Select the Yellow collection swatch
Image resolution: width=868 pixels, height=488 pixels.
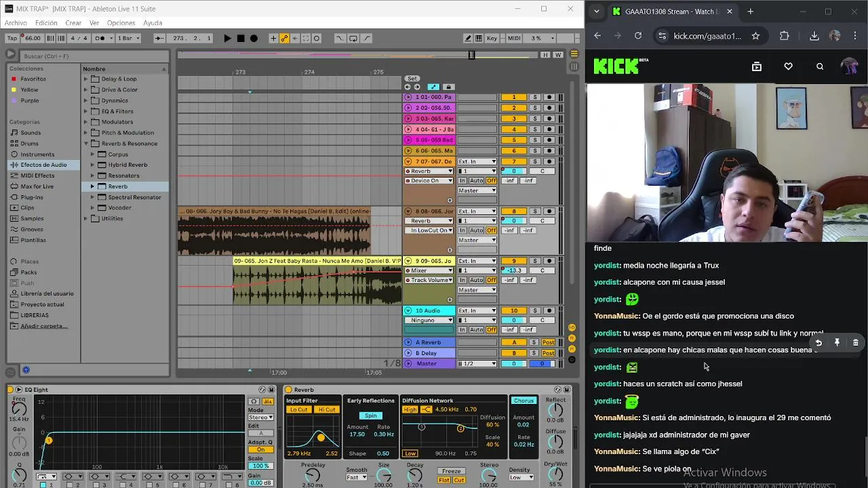pos(14,90)
